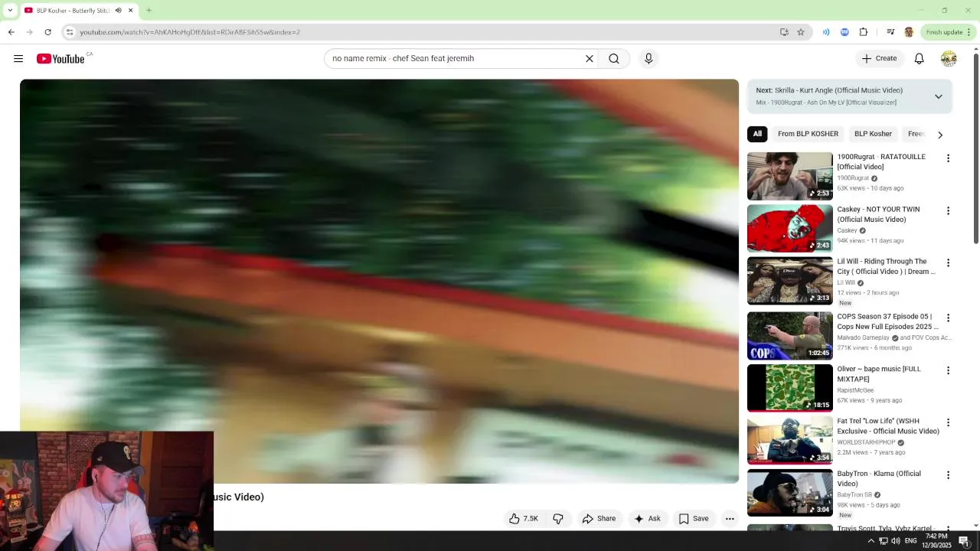Viewport: 980px width, 551px height.
Task: Select the BLP Kosher chip
Action: [873, 134]
